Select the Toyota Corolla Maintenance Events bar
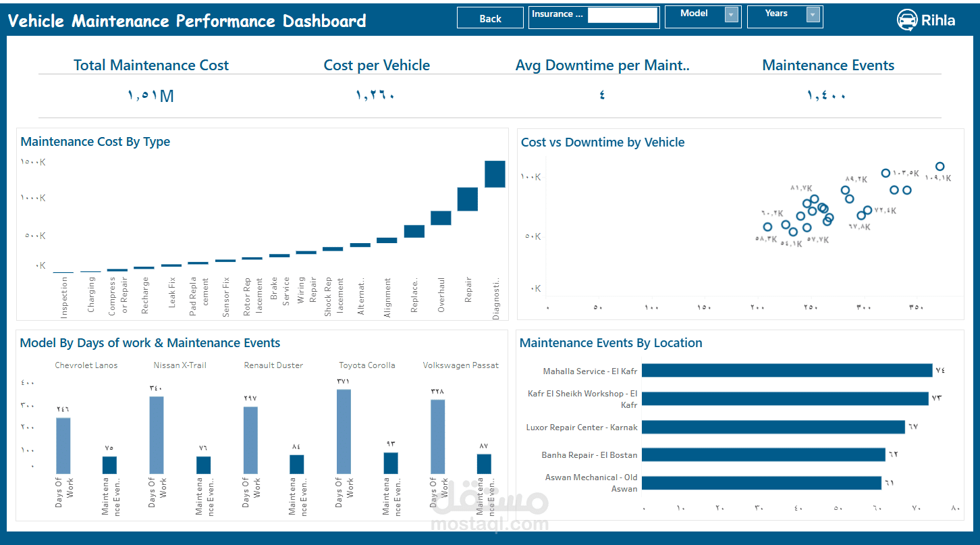This screenshot has height=545, width=980. 391,463
